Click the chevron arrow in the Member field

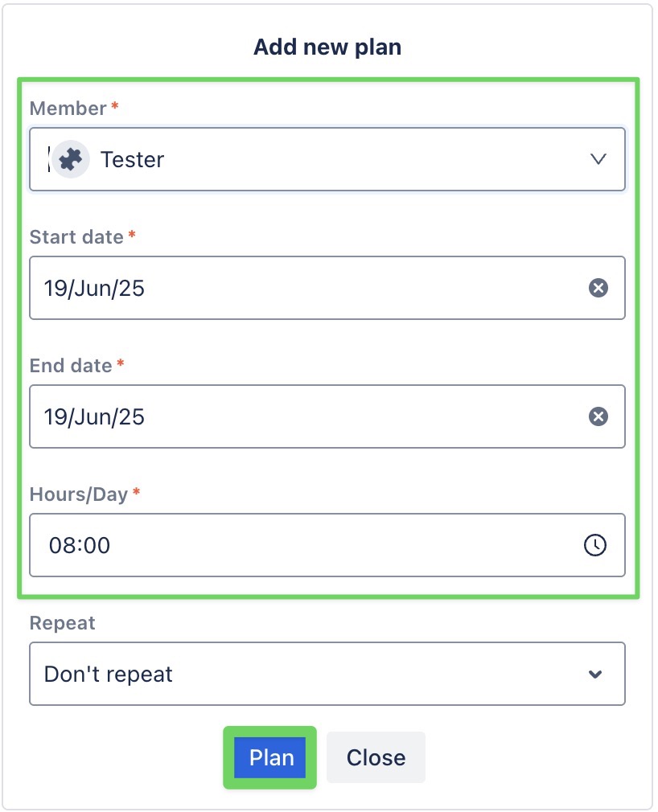tap(598, 159)
